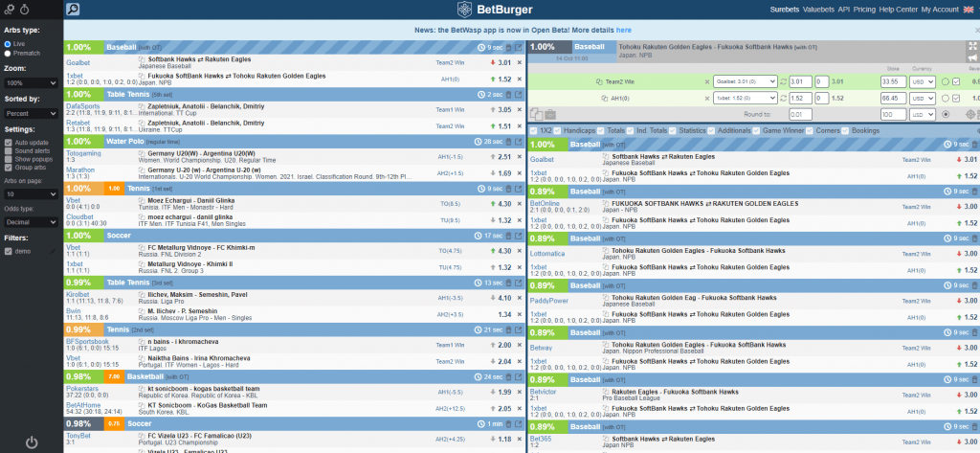Click the power button at sidebar bottom
Screen dimensions: 980x453
(x=32, y=443)
